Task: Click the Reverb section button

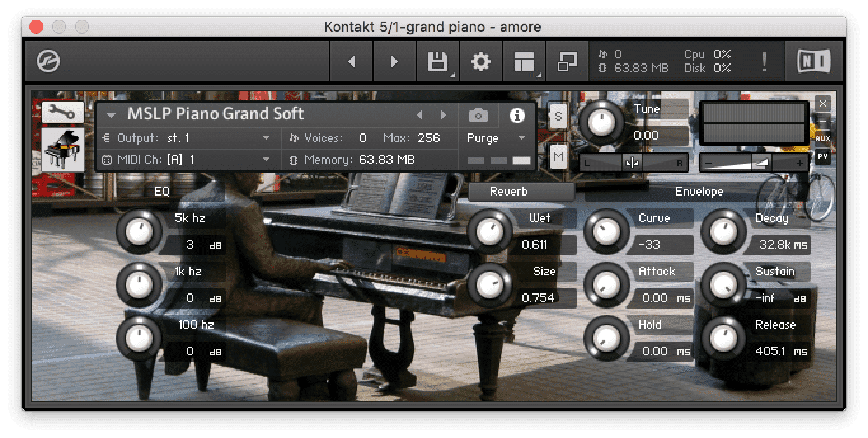Action: tap(521, 191)
